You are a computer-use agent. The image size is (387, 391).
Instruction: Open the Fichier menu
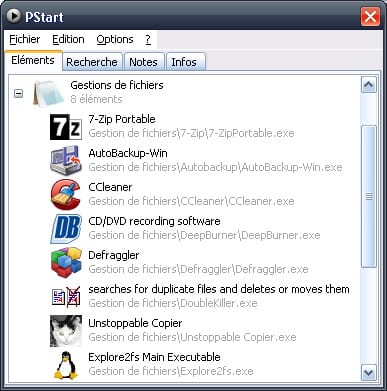[24, 40]
